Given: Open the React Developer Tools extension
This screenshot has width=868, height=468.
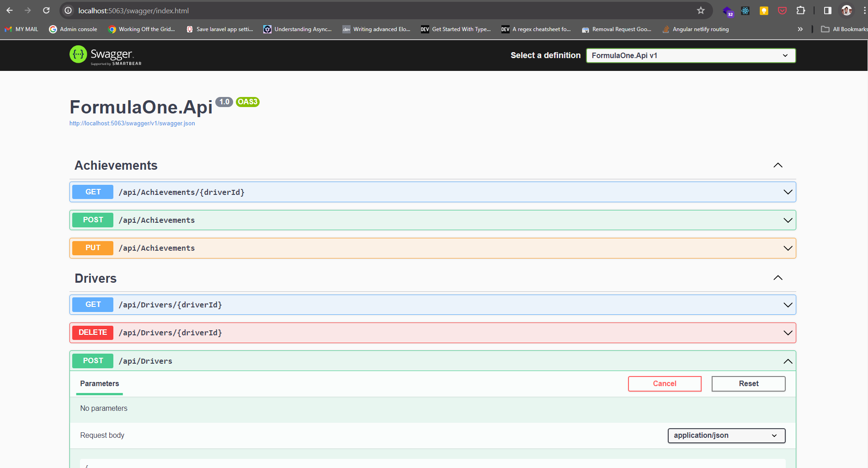Looking at the screenshot, I should [746, 11].
